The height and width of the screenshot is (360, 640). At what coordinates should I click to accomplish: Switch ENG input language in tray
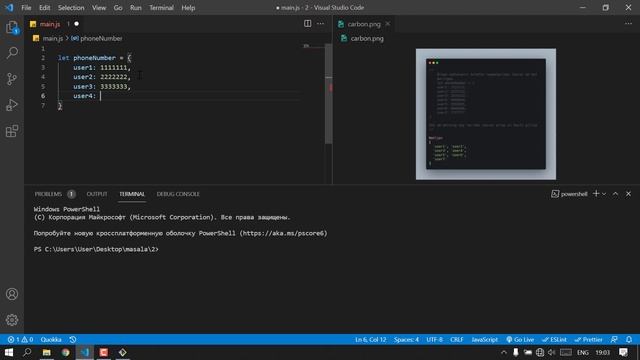click(x=582, y=352)
